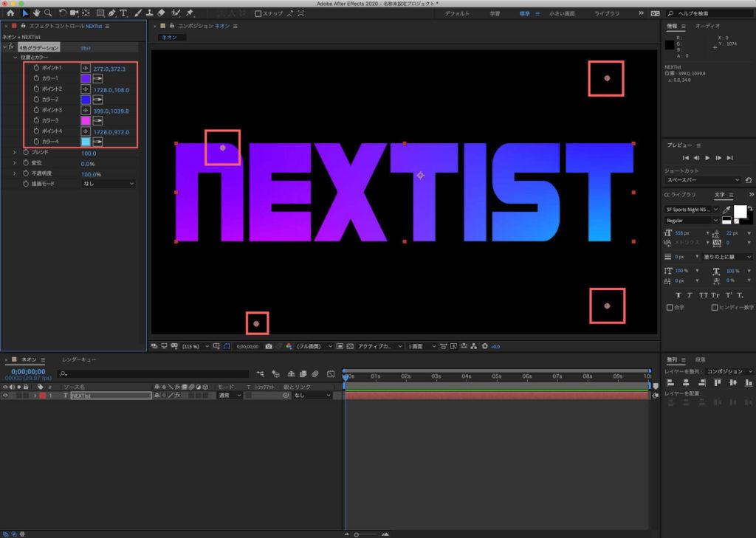The height and width of the screenshot is (538, 756).
Task: Take a snapshot with the camera icon
Action: pyautogui.click(x=269, y=346)
